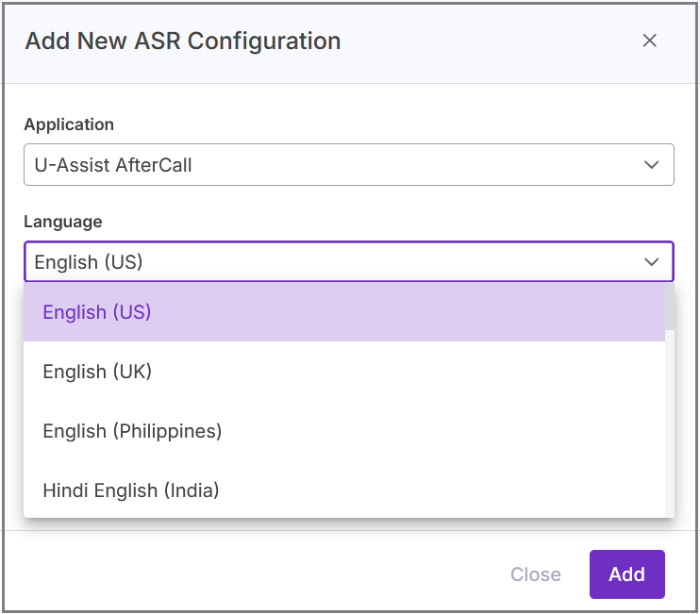
Task: Select Hindi English (India) option
Action: [x=344, y=490]
